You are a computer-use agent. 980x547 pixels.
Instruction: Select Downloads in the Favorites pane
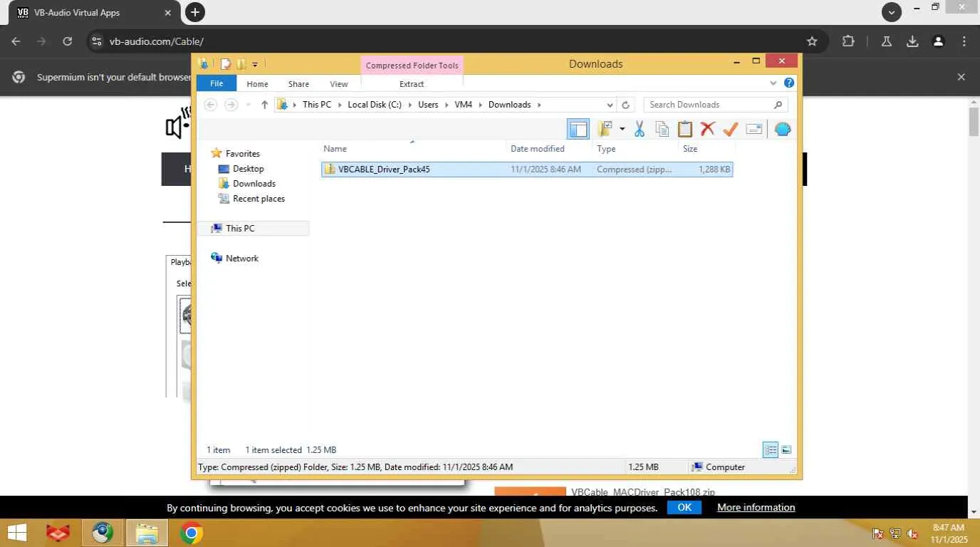[254, 184]
